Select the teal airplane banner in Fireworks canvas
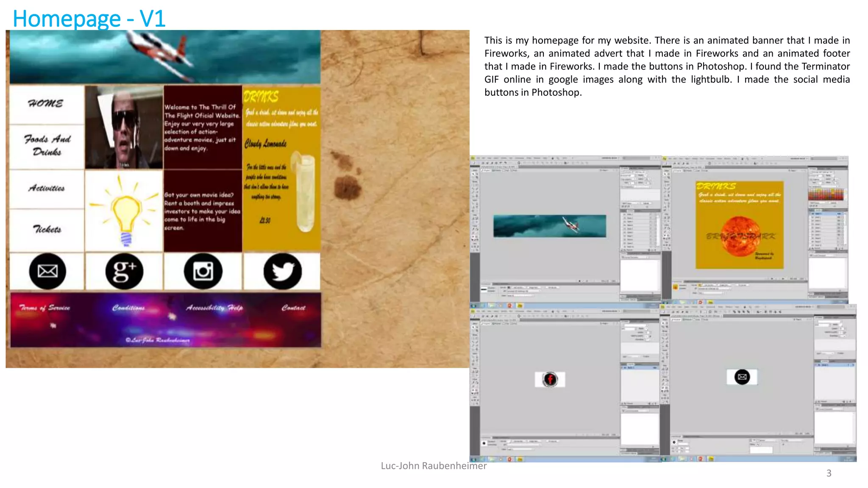This screenshot has height=488, width=868. 549,226
